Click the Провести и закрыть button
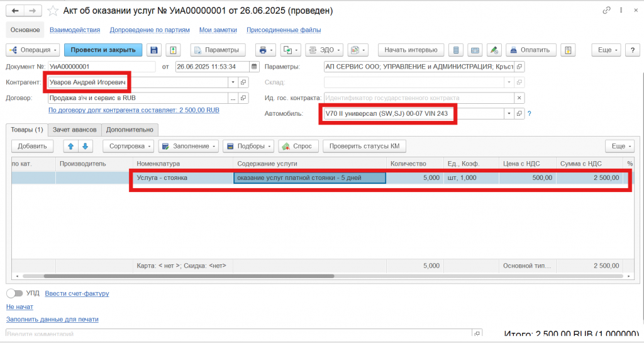The height and width of the screenshot is (343, 644). 103,50
